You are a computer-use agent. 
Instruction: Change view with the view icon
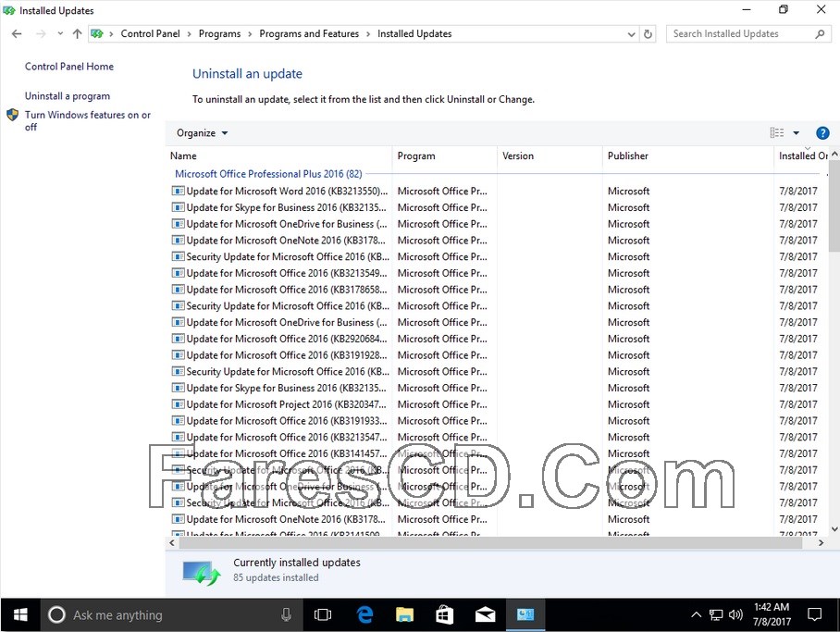(776, 133)
